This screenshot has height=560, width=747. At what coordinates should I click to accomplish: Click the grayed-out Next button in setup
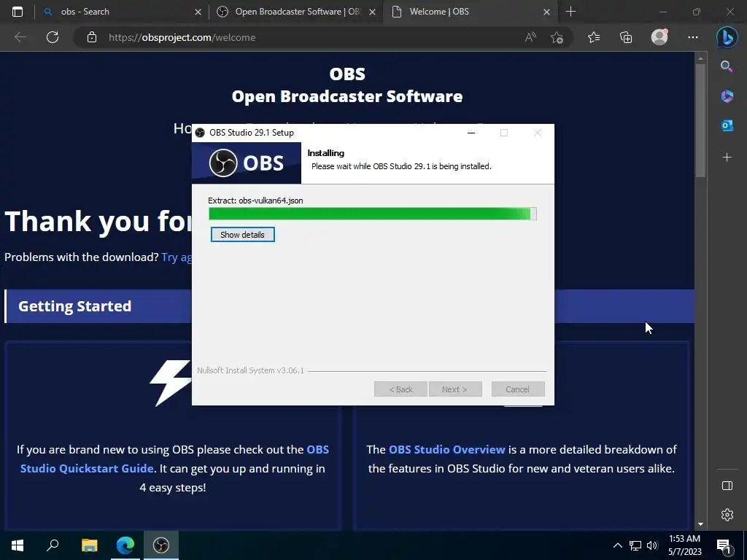point(455,389)
